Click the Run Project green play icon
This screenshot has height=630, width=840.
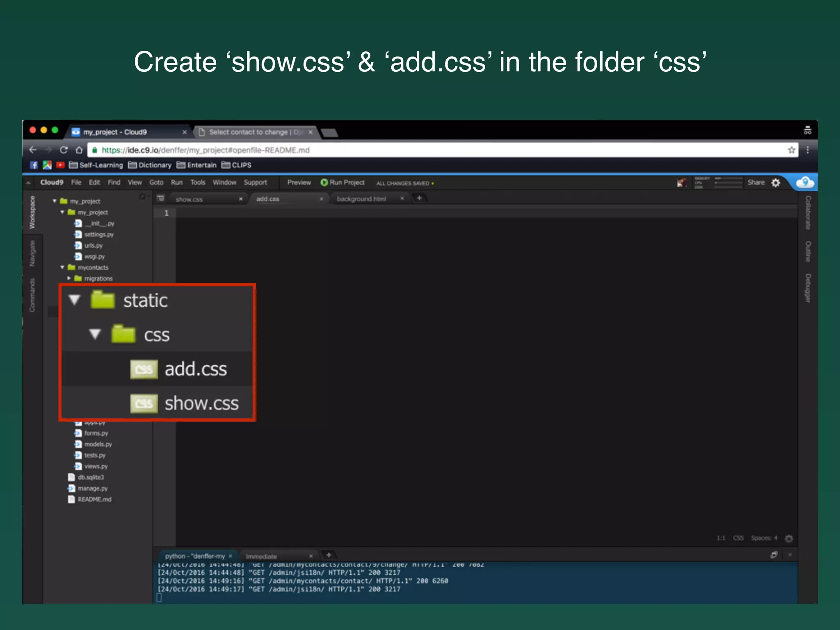324,183
